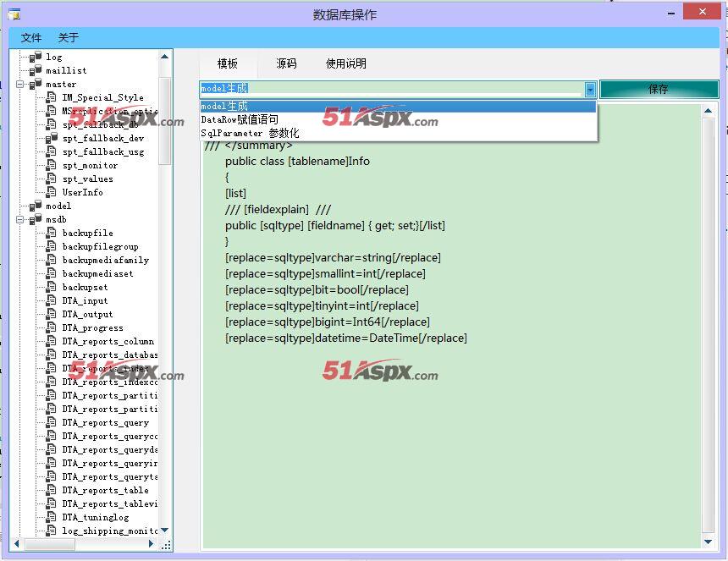Image resolution: width=728 pixels, height=561 pixels.
Task: Click the log database icon
Action: (36, 57)
